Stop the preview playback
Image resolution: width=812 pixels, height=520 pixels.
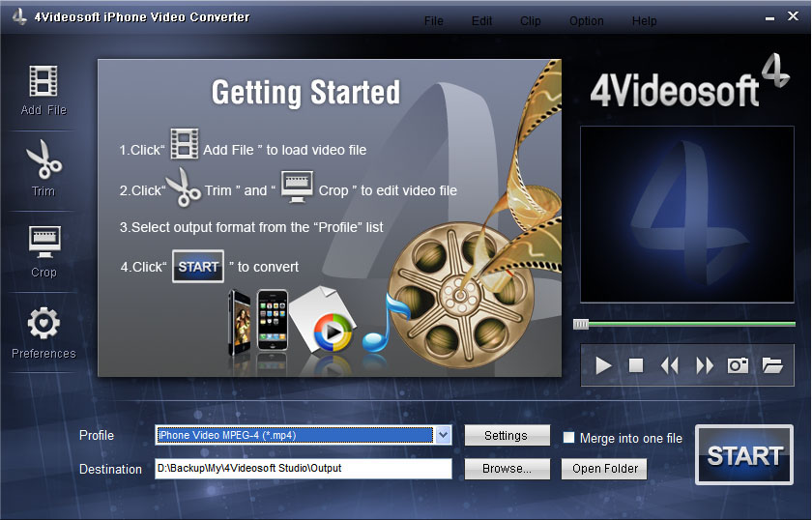tap(636, 365)
